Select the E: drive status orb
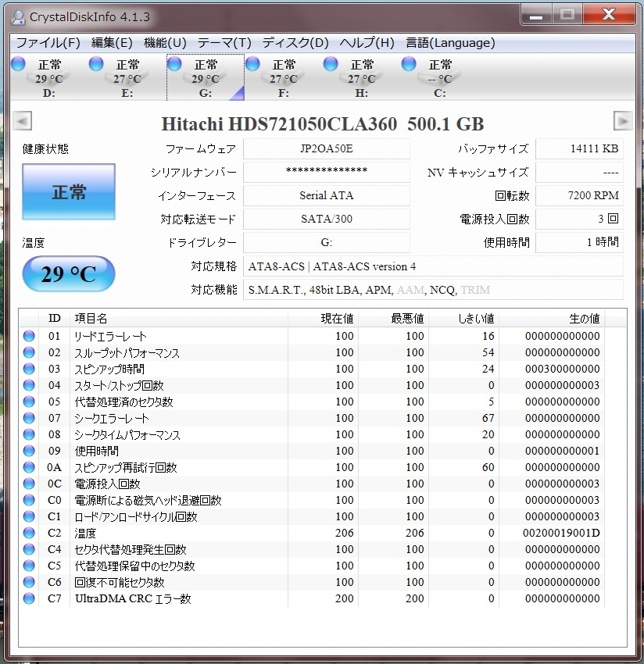This screenshot has width=644, height=664. pyautogui.click(x=96, y=64)
